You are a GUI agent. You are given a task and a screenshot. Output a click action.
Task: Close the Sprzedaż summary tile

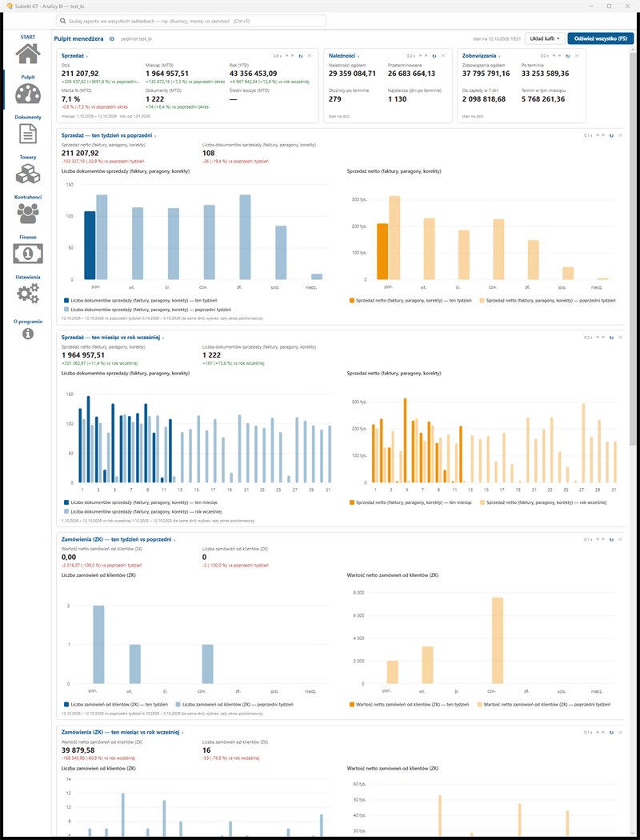coord(310,56)
